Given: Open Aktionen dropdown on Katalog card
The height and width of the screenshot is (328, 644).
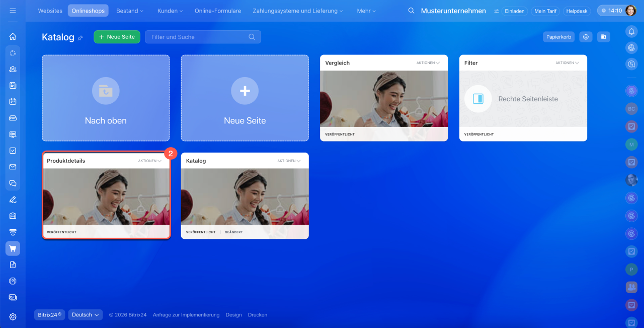Looking at the screenshot, I should (289, 161).
